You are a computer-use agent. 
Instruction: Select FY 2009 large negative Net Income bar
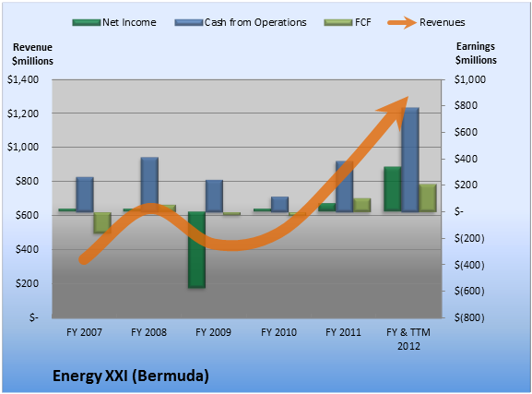[x=196, y=250]
